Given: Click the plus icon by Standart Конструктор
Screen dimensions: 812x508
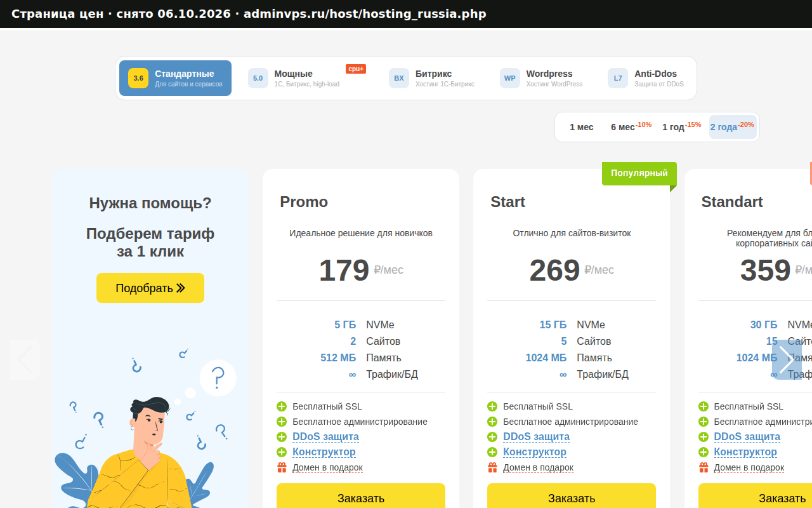Looking at the screenshot, I should (704, 452).
